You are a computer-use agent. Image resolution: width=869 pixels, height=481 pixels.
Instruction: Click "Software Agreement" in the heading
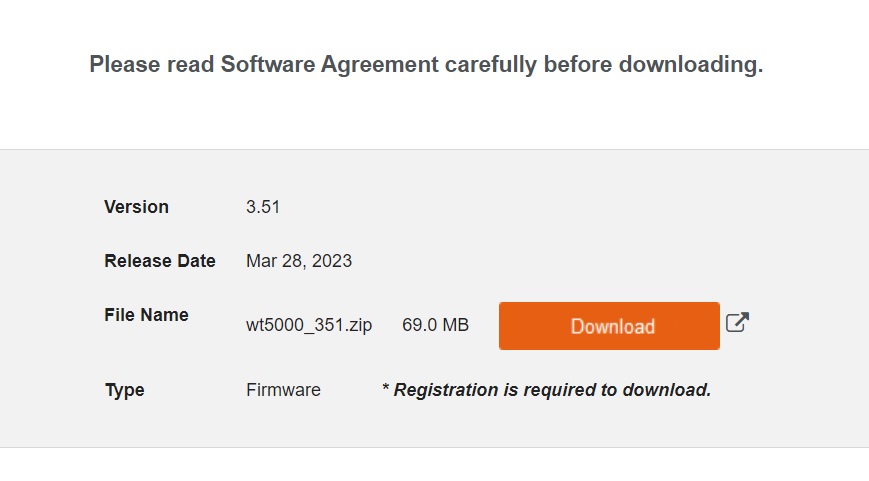(x=329, y=65)
